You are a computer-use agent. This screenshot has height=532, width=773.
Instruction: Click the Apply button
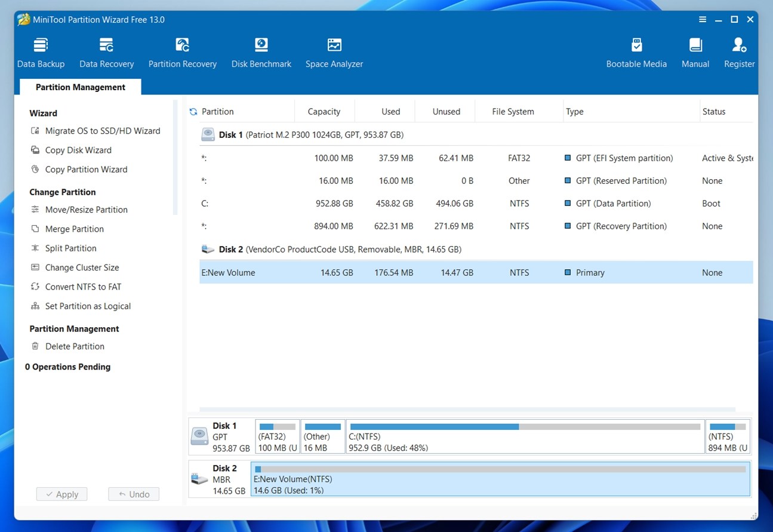tap(61, 494)
